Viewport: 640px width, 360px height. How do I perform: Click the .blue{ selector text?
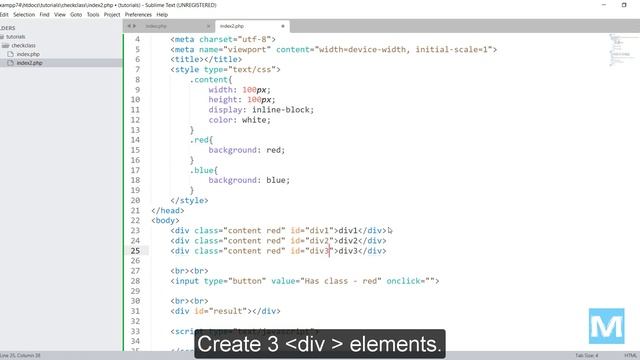[204, 170]
